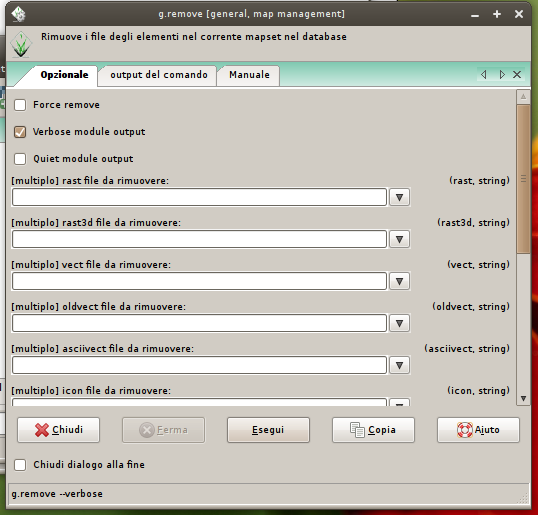The image size is (538, 515).
Task: Close the tab bar using its X icon
Action: pyautogui.click(x=517, y=74)
